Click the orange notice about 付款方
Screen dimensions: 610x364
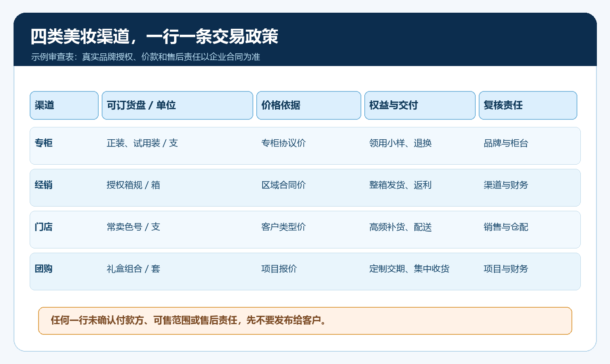click(x=305, y=321)
